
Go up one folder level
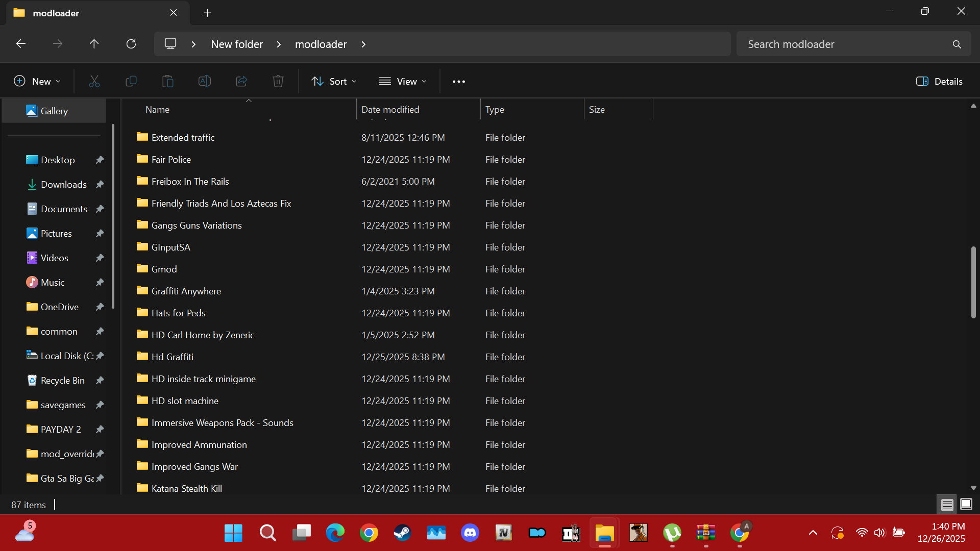click(94, 44)
